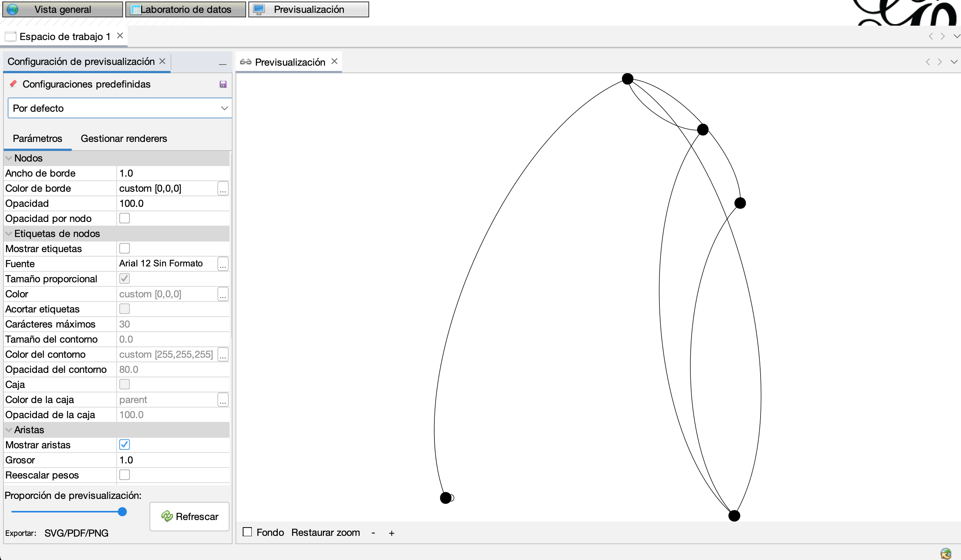The image size is (961, 560).
Task: Open ellipsis for label Color row
Action: pos(223,294)
